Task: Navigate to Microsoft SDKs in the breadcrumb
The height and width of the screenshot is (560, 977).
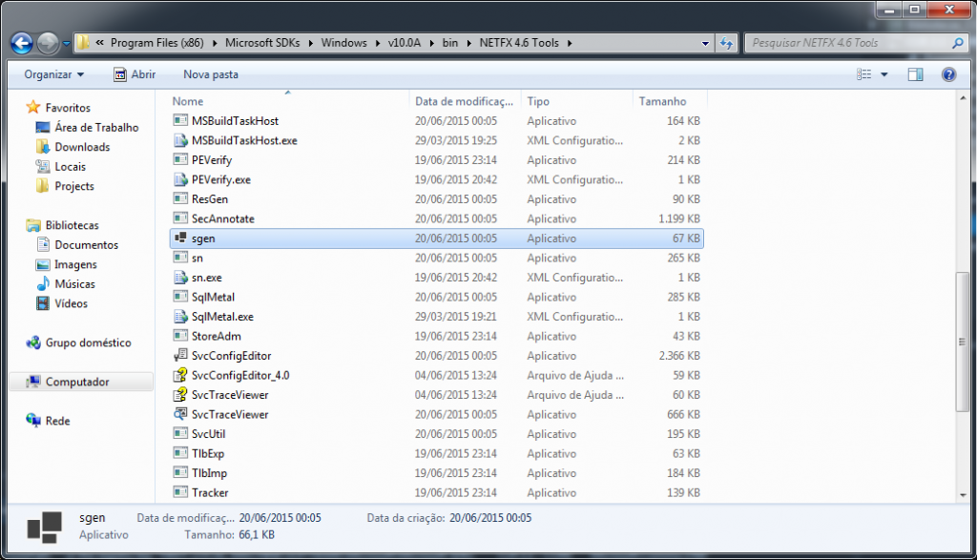Action: tap(263, 42)
